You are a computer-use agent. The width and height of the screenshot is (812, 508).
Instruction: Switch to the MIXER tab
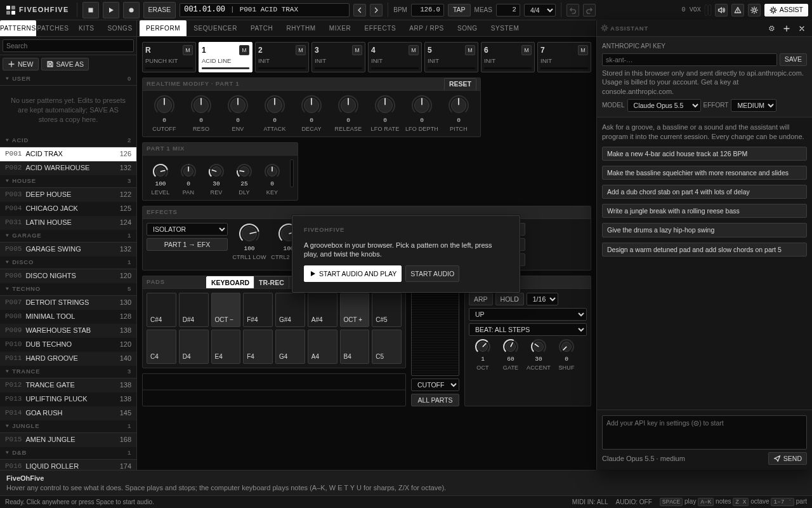[340, 29]
